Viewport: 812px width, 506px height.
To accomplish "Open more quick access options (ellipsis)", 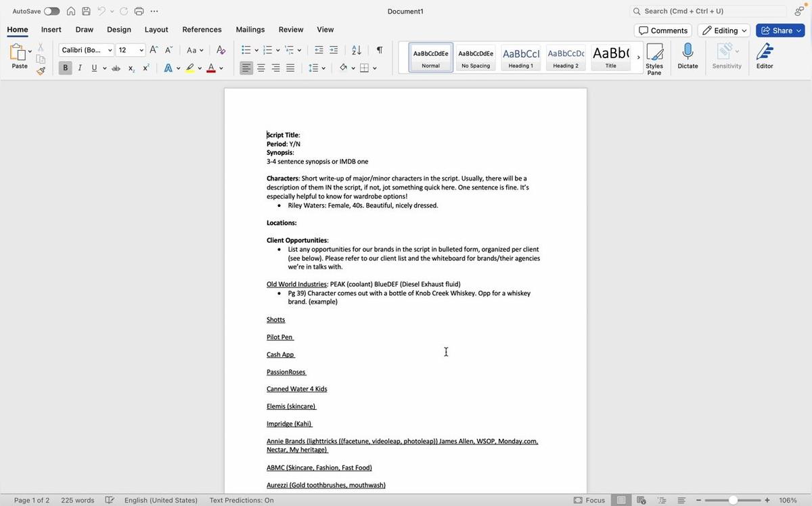I will 154,11.
